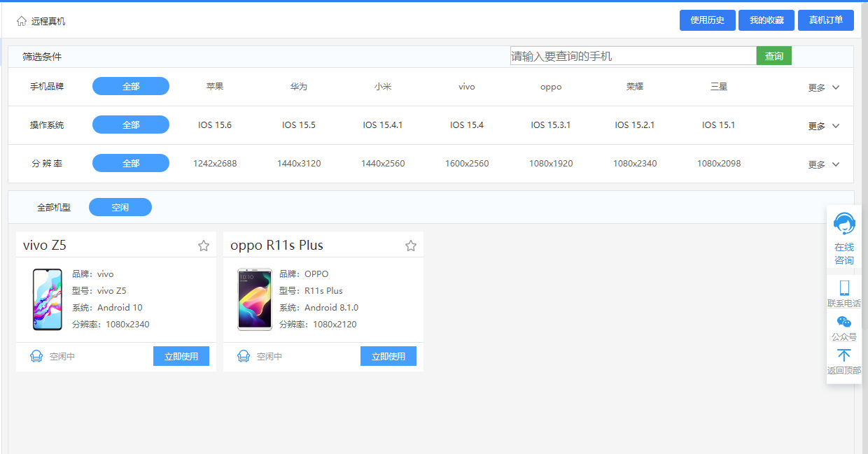The image size is (868, 454).
Task: Filter resolution by 1440x3120
Action: coord(299,164)
